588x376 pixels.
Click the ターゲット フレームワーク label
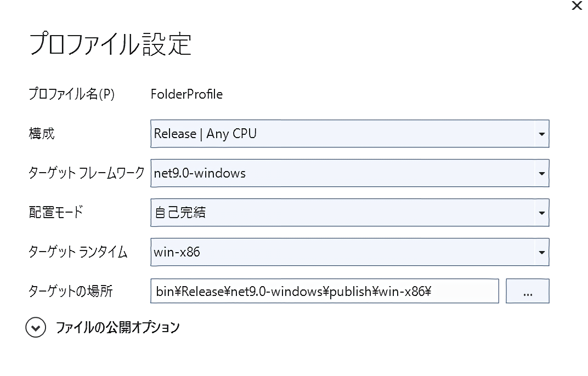[86, 173]
